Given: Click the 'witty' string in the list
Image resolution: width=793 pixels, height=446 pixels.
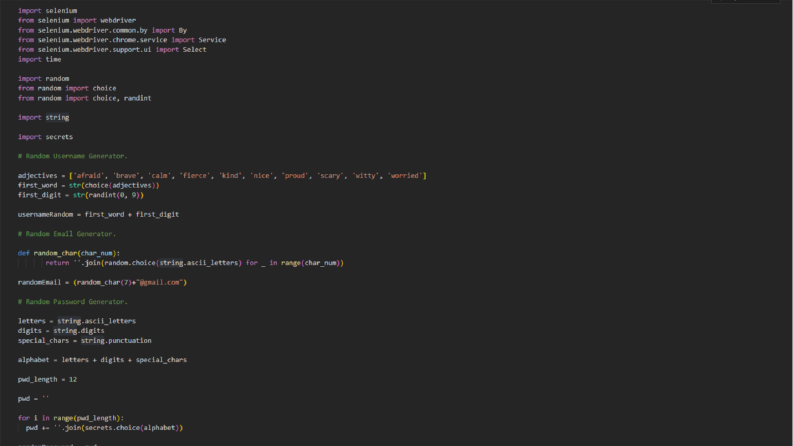Looking at the screenshot, I should [x=366, y=175].
